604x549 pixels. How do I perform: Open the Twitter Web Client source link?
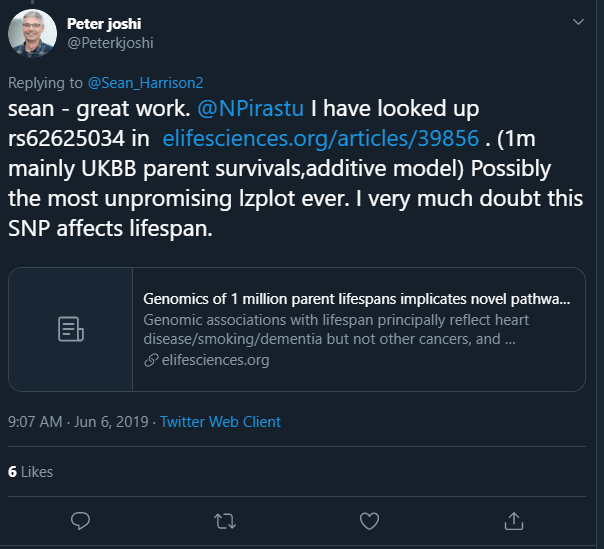click(x=220, y=422)
